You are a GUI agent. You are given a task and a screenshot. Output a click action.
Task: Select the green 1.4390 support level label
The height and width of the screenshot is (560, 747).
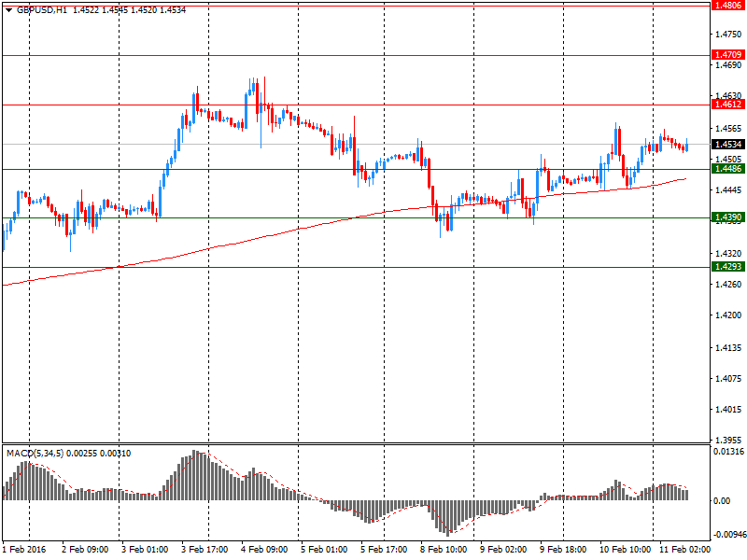click(x=728, y=217)
